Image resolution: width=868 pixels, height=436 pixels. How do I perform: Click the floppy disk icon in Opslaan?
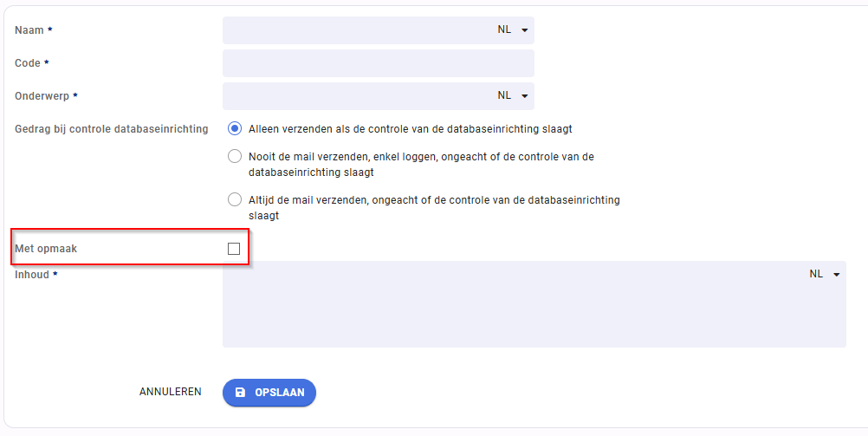(x=240, y=393)
